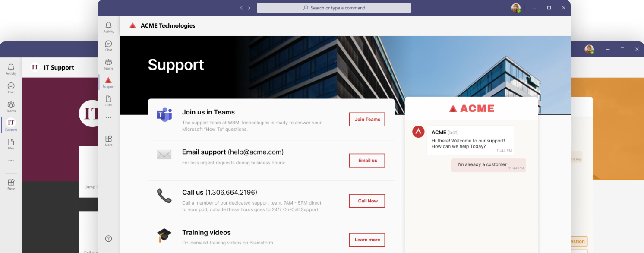Open more apps ellipsis in ACME sidebar
The image size is (644, 253).
point(109,117)
